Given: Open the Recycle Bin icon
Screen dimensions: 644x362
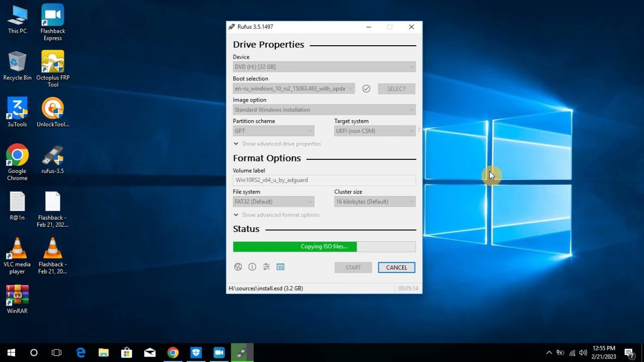Looking at the screenshot, I should [17, 66].
